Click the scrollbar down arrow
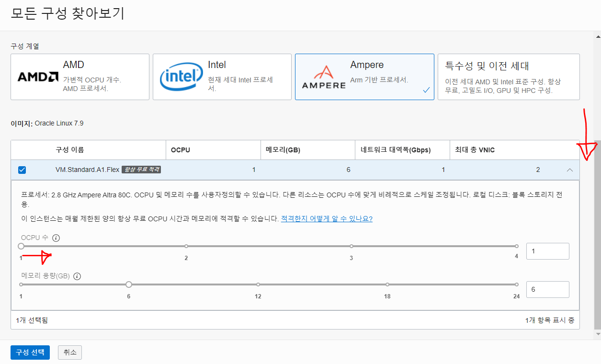 [x=597, y=334]
